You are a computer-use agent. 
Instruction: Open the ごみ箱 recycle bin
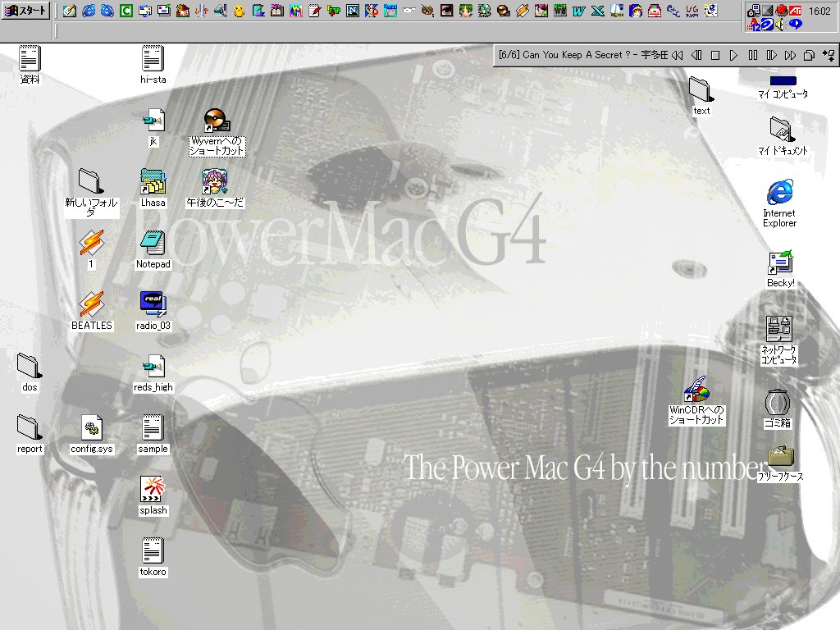(x=777, y=403)
